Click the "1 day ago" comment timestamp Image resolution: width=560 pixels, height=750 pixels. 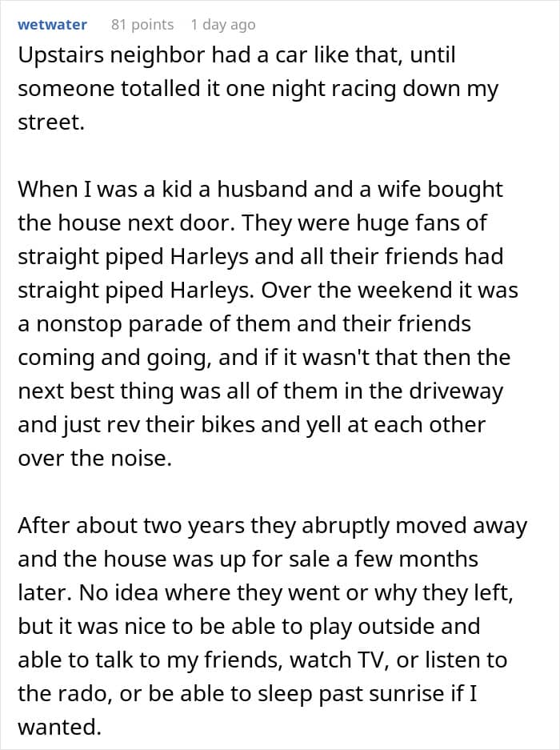pyautogui.click(x=223, y=25)
